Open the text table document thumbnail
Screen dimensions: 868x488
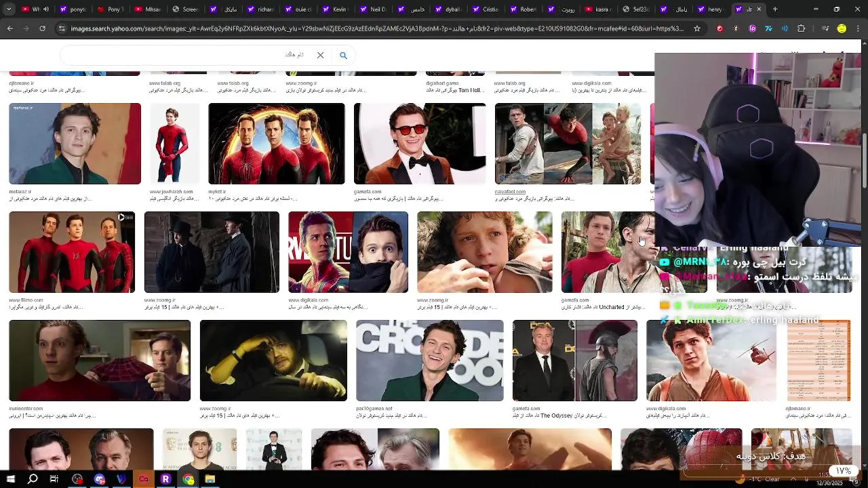coord(818,361)
